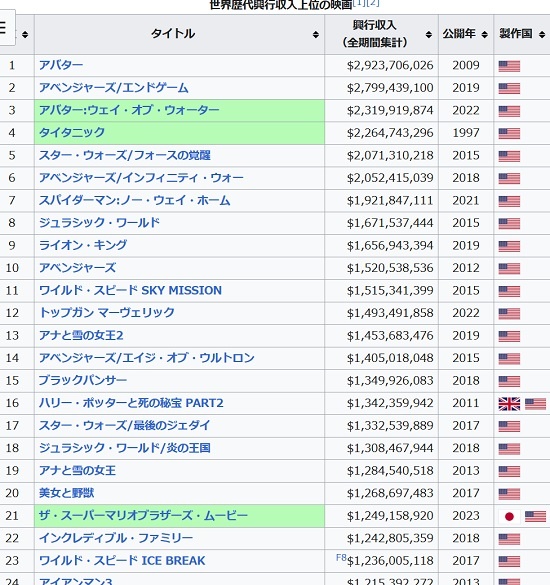This screenshot has width=550, height=585.
Task: Sort by 公開年 column arrows
Action: click(x=485, y=35)
